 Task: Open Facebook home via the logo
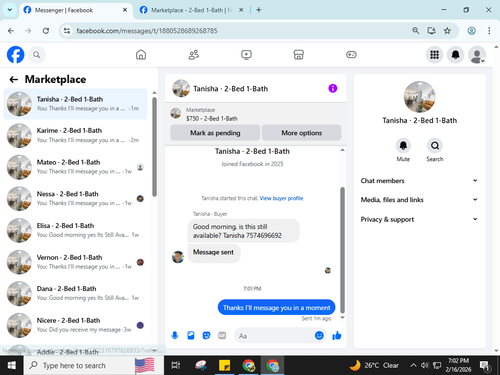coord(15,54)
